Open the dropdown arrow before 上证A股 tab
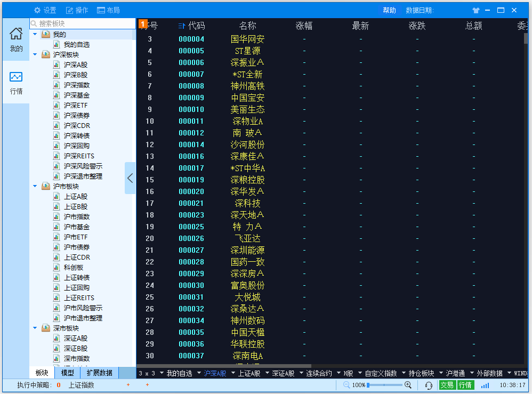This screenshot has height=394, width=532. tap(233, 373)
